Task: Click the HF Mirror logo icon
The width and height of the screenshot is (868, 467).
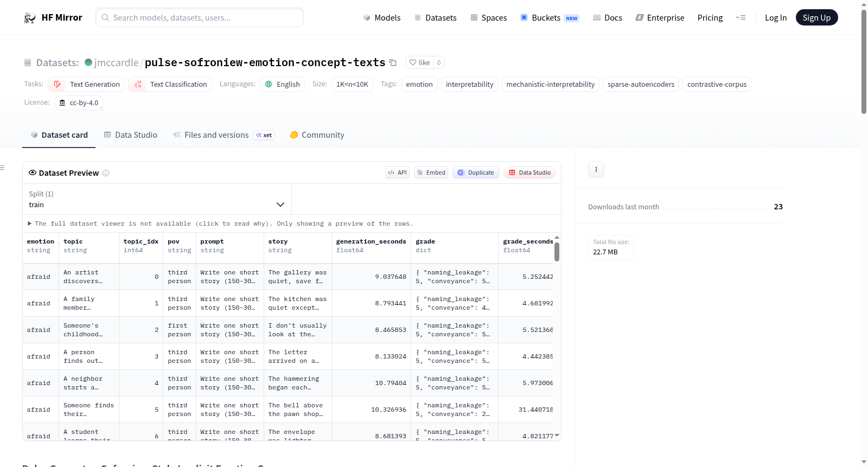Action: (30, 18)
